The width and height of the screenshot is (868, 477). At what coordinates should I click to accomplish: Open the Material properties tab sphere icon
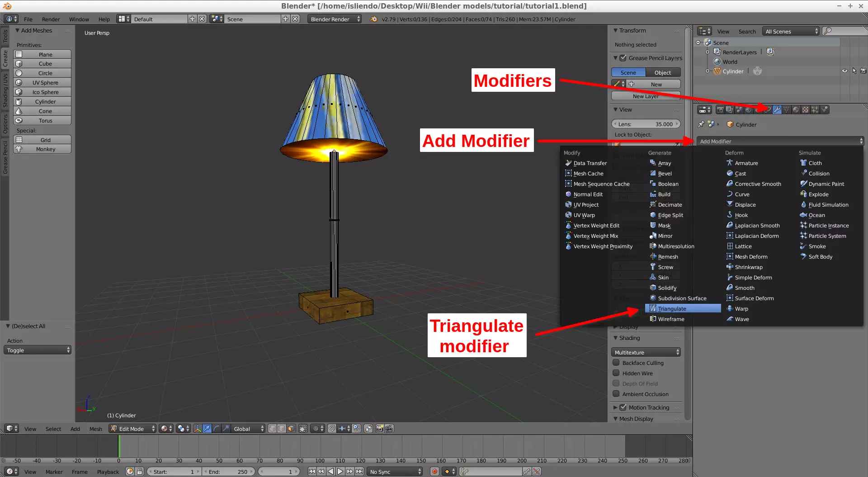pos(796,110)
